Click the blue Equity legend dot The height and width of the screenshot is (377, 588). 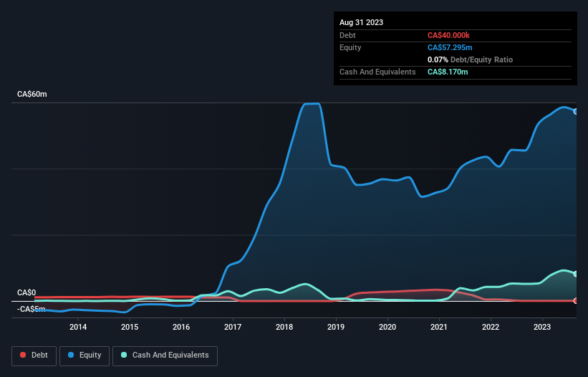tap(71, 355)
